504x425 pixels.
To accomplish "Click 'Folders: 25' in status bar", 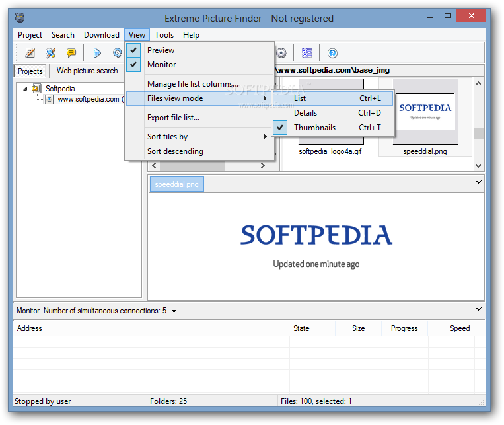I will pos(168,401).
